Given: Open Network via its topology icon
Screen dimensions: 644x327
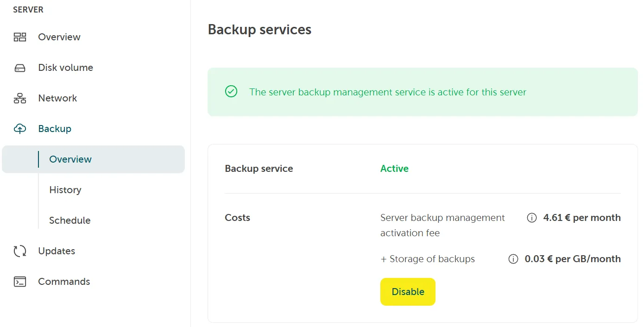Looking at the screenshot, I should (x=19, y=98).
